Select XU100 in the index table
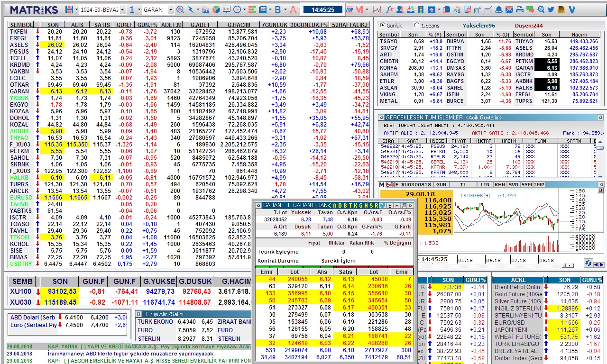Screen dimensions: 607x364 [x=20, y=291]
